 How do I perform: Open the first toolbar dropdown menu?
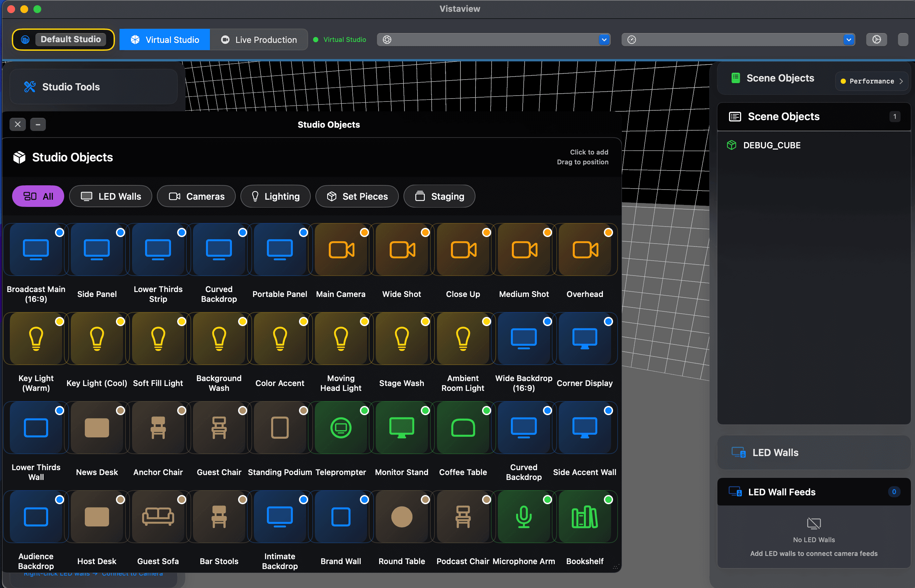[x=604, y=40]
